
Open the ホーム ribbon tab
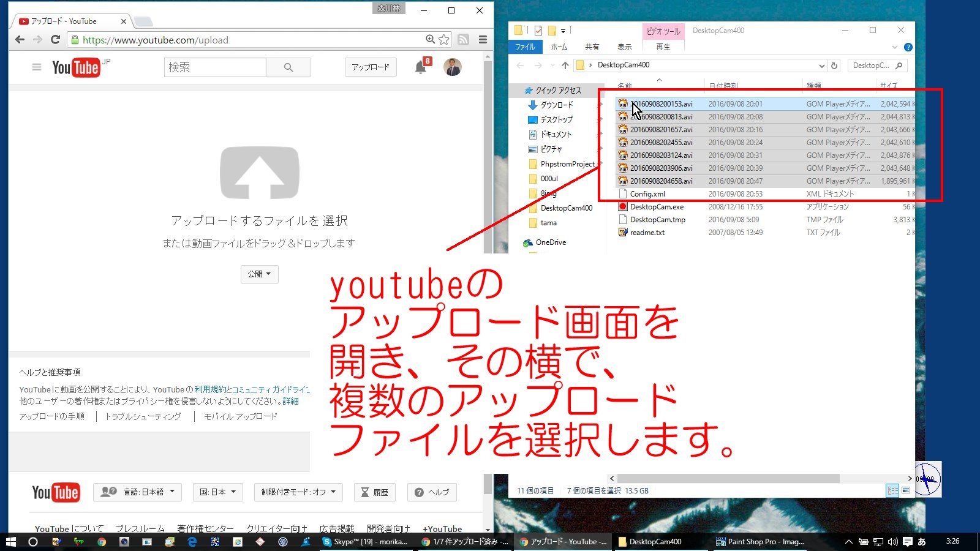(559, 47)
